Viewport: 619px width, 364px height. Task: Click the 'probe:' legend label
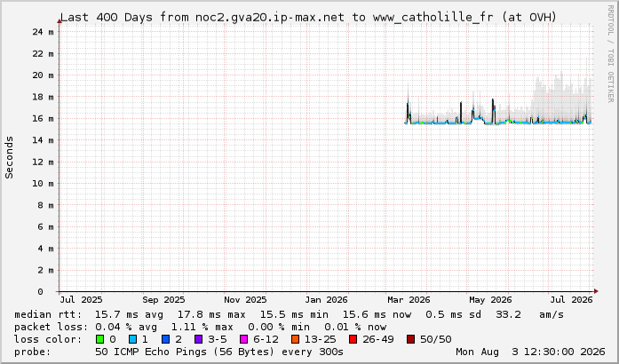[33, 352]
